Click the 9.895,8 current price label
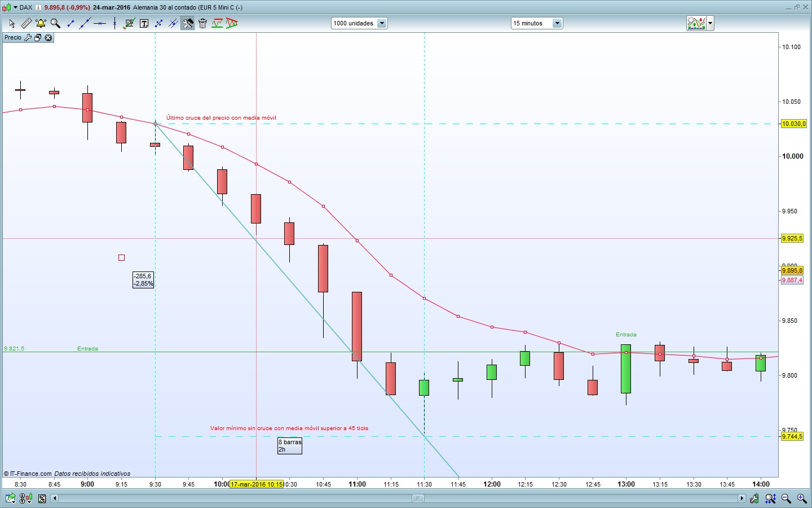This screenshot has width=812, height=508. (792, 270)
